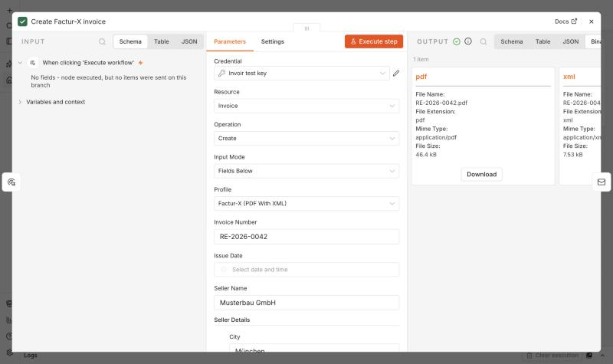Click the orange pin star beside trigger
This screenshot has width=613, height=364.
pos(140,63)
